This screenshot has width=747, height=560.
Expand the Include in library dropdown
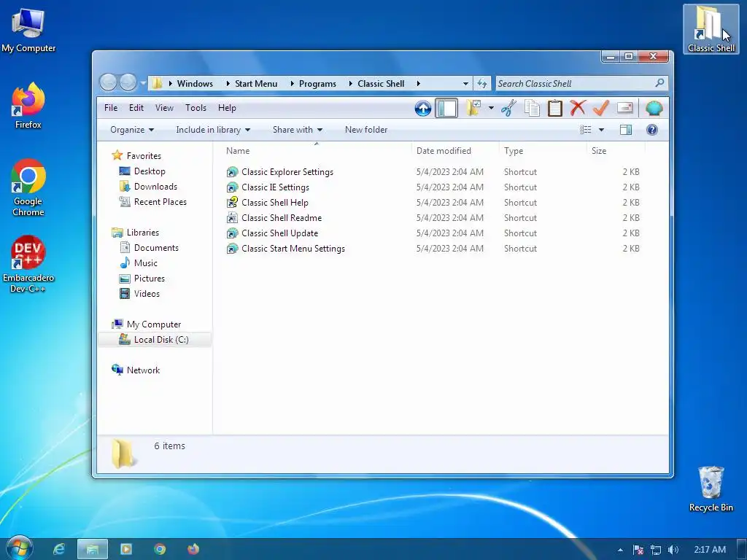click(x=213, y=130)
